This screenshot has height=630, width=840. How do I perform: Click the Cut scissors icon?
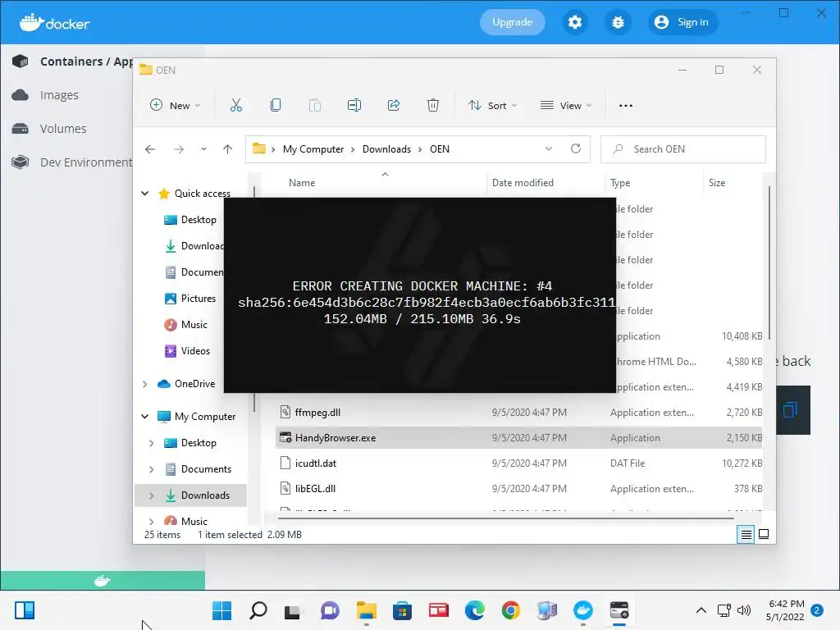236,106
